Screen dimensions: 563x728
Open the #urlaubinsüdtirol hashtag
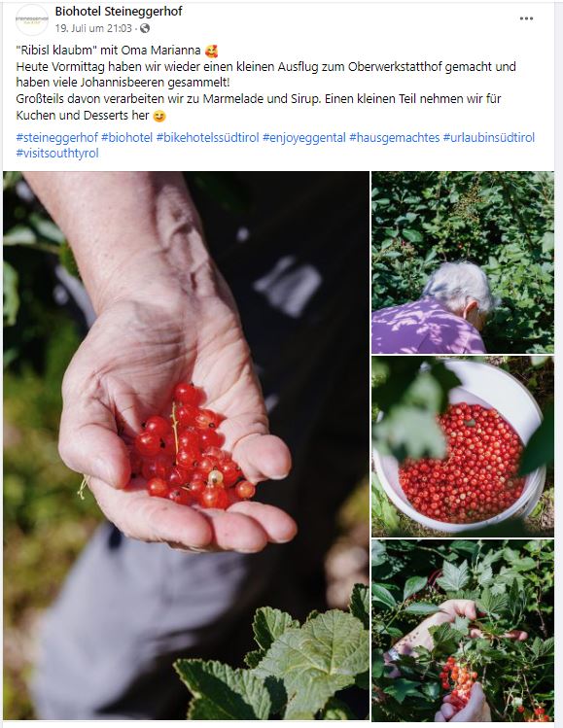[x=489, y=137]
